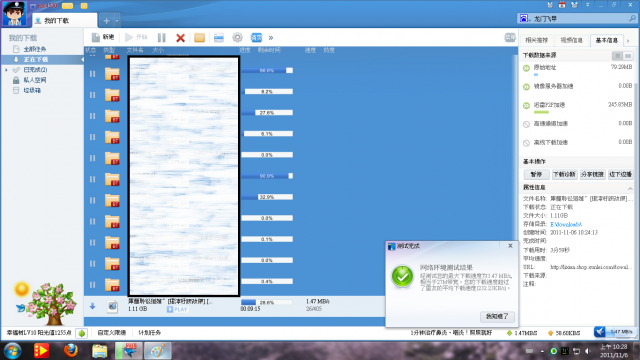This screenshot has width=640, height=360.
Task: Click BT folder icon on the 0.4% row
Action: click(x=112, y=285)
